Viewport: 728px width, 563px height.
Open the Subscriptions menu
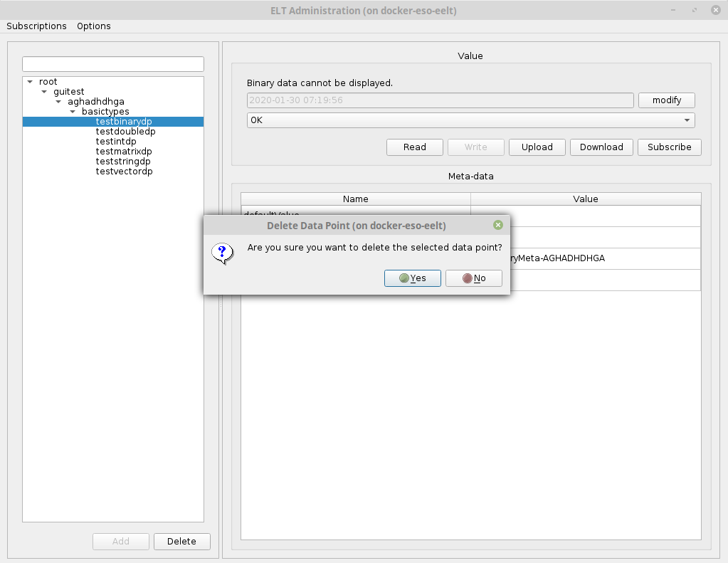[36, 26]
